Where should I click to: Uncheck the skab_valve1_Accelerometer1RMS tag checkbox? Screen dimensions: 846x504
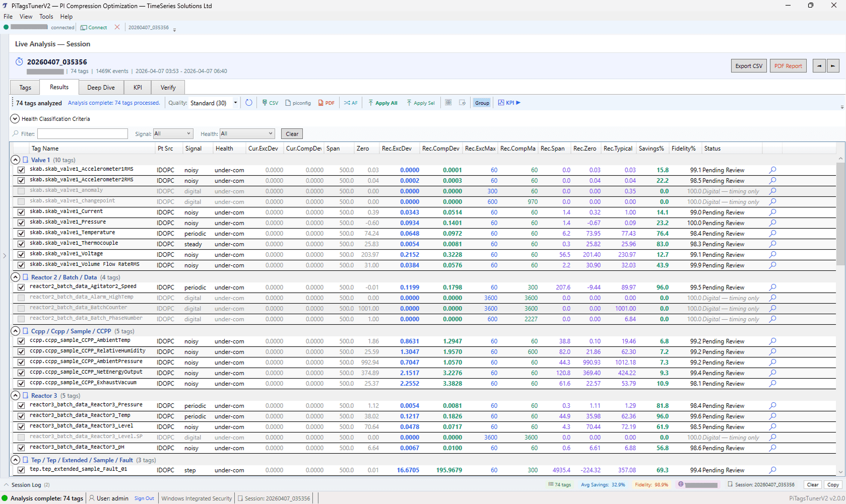(21, 170)
